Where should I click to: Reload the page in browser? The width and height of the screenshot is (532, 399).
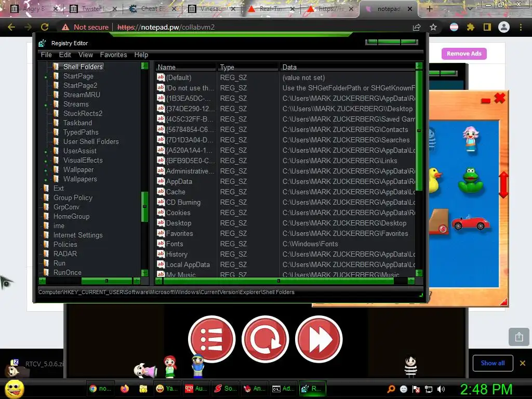45,27
